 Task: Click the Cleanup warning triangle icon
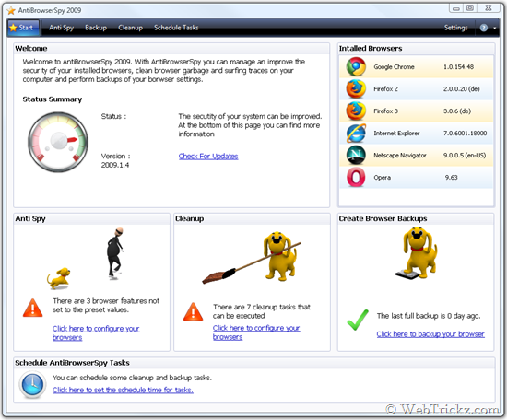pos(193,311)
